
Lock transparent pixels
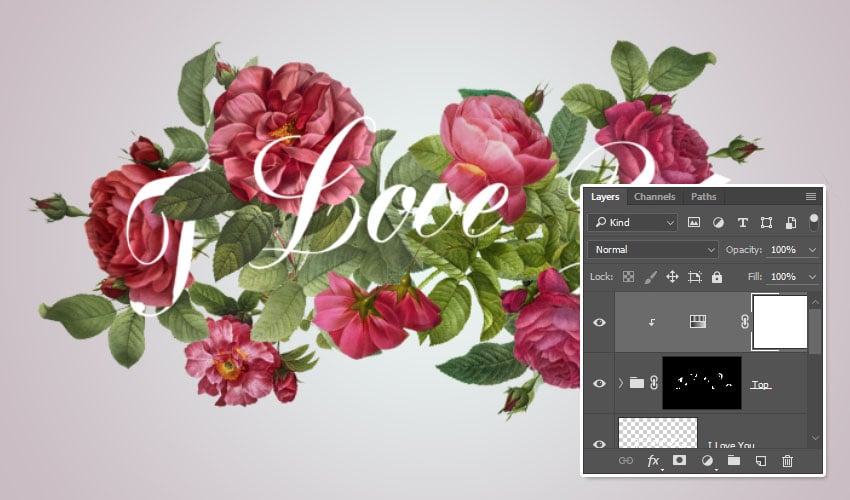(628, 277)
